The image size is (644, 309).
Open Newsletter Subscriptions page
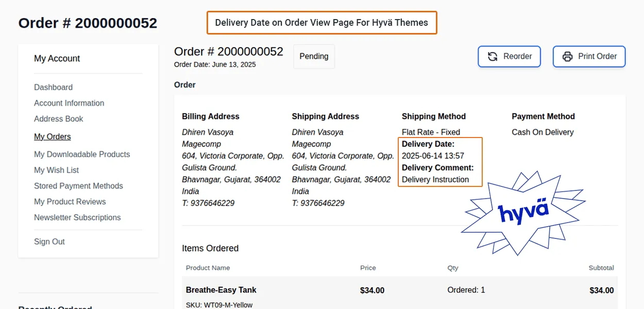click(x=77, y=217)
